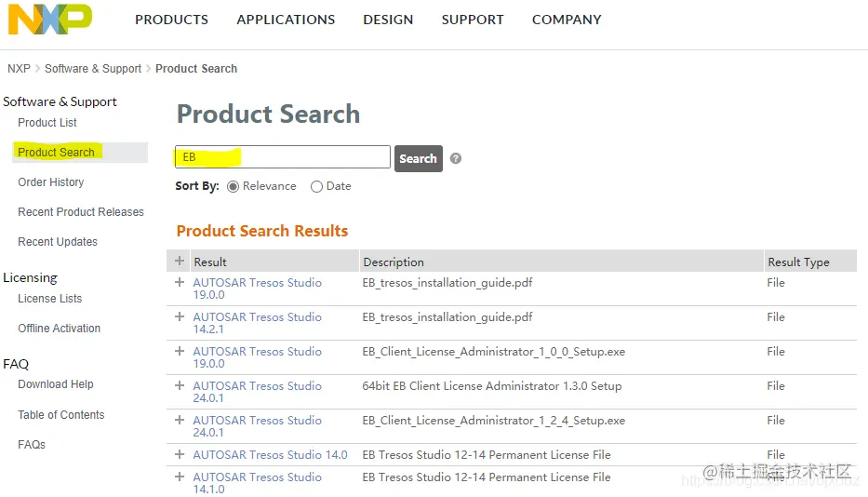Expand the EB_tresos_installation_guide.pdf 19.0.0 result row

[180, 283]
